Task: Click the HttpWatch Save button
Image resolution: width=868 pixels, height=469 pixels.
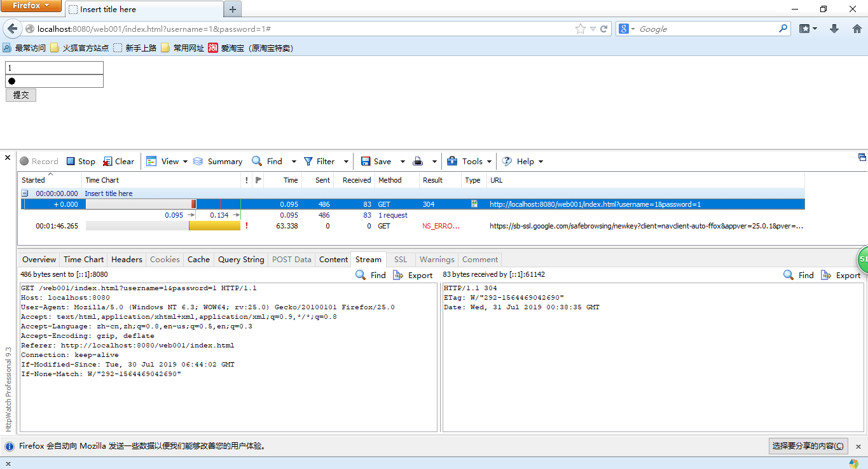Action: tap(376, 161)
